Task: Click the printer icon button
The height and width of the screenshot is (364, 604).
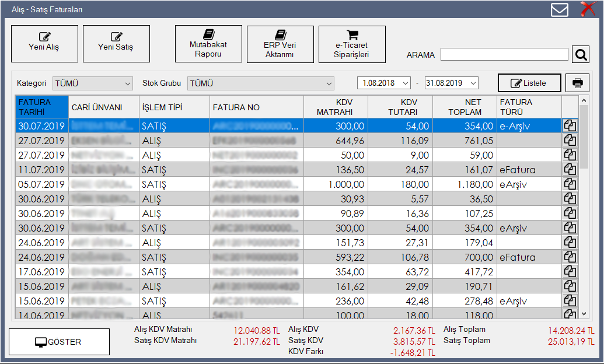Action: point(577,83)
